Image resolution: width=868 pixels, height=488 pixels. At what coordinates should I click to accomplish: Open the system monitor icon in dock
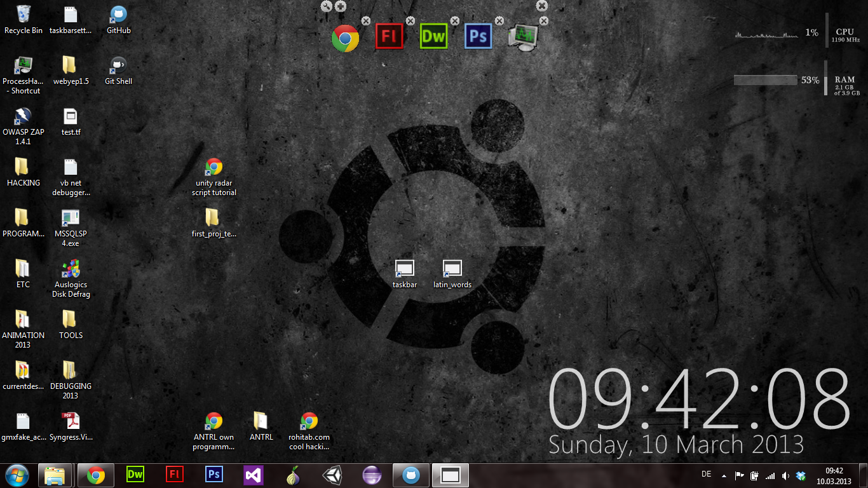pyautogui.click(x=523, y=37)
